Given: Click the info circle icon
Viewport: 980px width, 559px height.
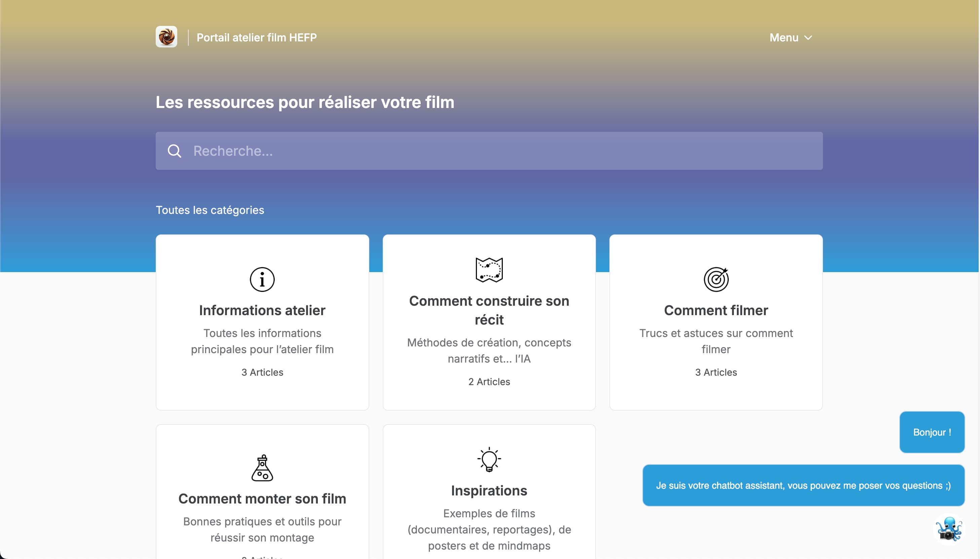Looking at the screenshot, I should click(x=262, y=279).
